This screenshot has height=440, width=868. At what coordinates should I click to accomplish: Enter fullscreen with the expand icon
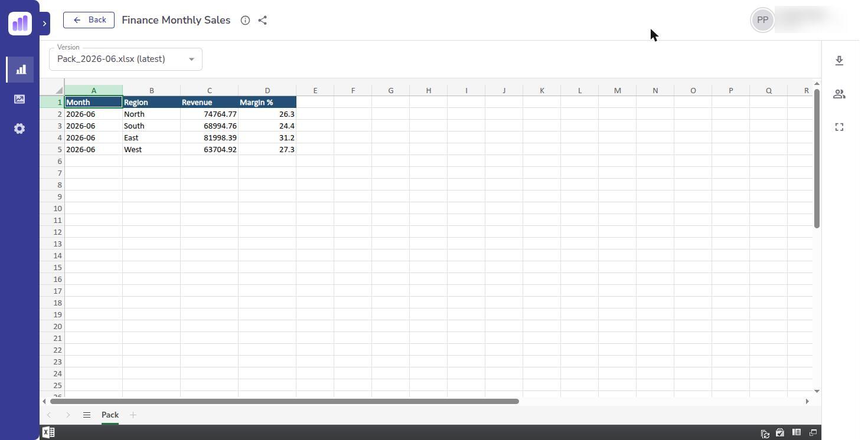(x=839, y=127)
